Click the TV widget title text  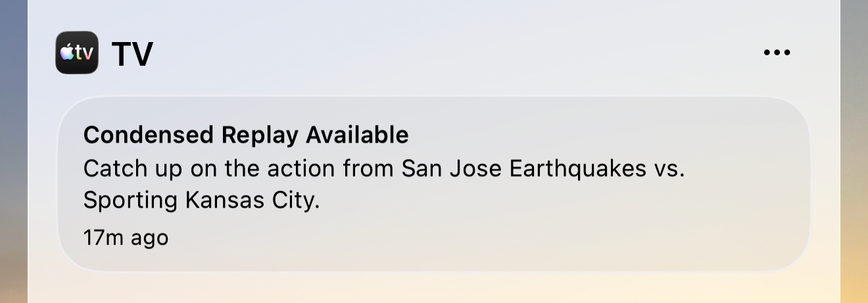tap(132, 54)
